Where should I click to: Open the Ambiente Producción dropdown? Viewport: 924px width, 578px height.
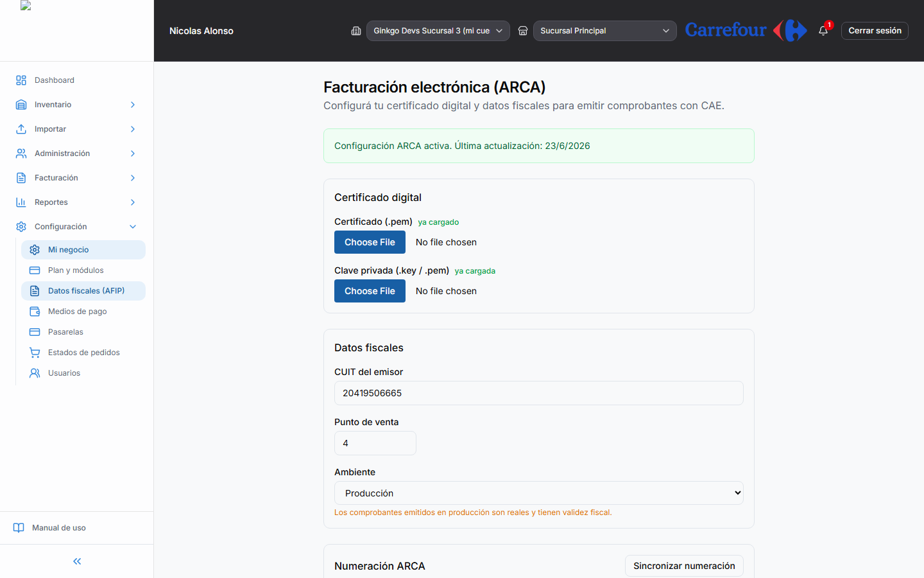coord(538,493)
